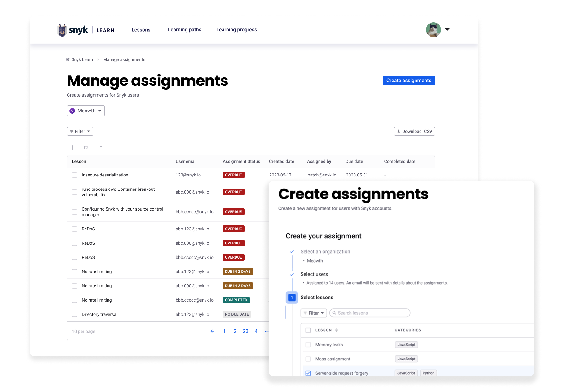This screenshot has height=392, width=564.
Task: Check the Insecure deserialization row checkbox
Action: click(x=74, y=175)
